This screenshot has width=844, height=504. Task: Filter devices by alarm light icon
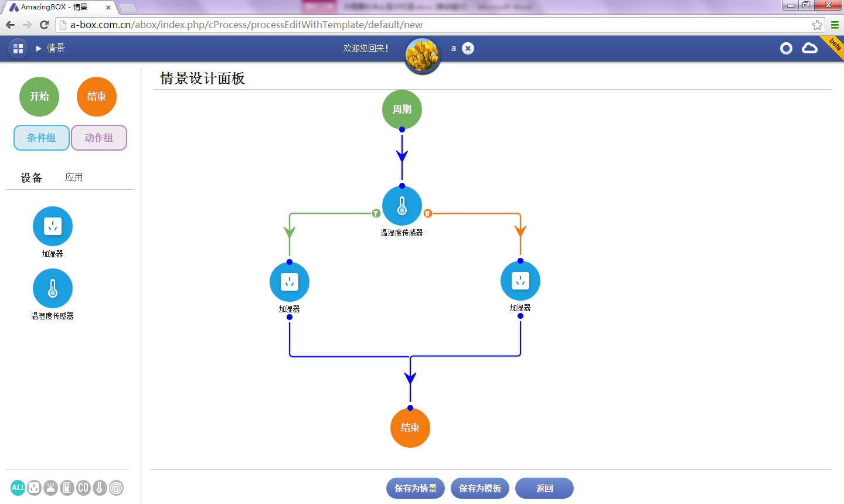point(51,488)
